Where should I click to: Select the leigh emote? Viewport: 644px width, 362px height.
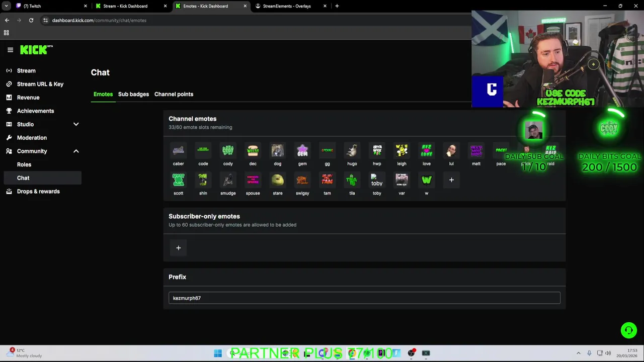pos(401,150)
